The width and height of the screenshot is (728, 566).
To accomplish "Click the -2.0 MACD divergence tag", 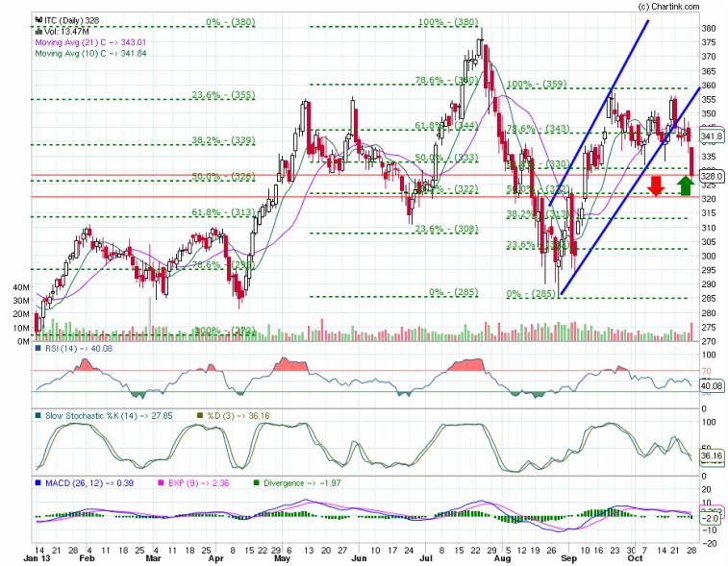I will click(x=712, y=518).
